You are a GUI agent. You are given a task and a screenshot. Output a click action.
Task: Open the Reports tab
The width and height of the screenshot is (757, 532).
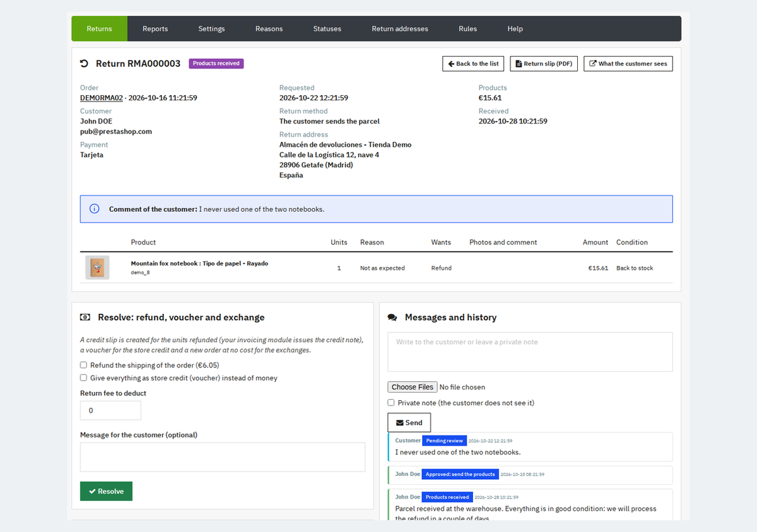[155, 29]
